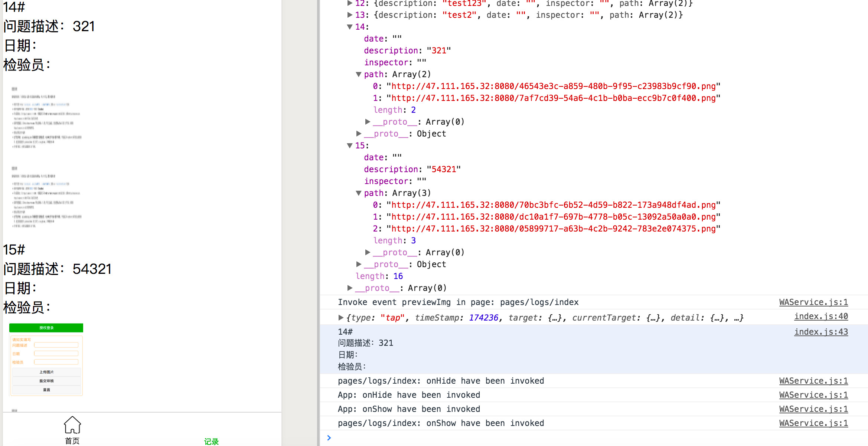Collapse the item 15 object entry

click(x=350, y=145)
